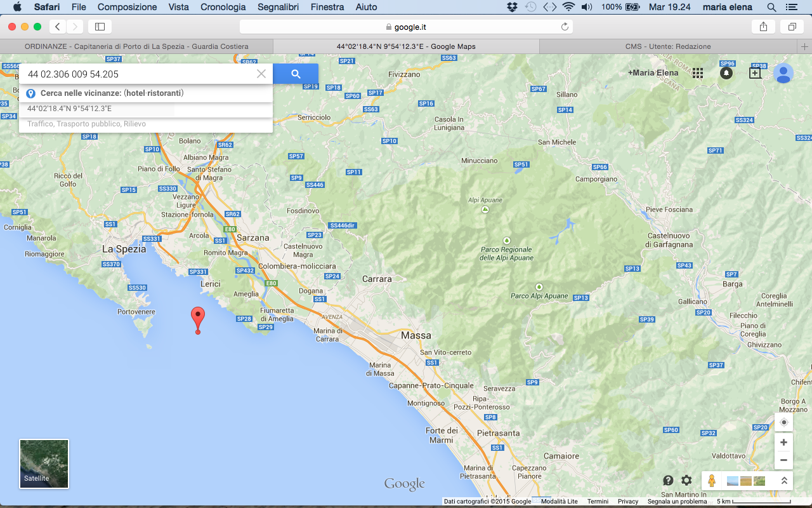Expand the photo imagery strip
812x508 pixels.
click(784, 481)
